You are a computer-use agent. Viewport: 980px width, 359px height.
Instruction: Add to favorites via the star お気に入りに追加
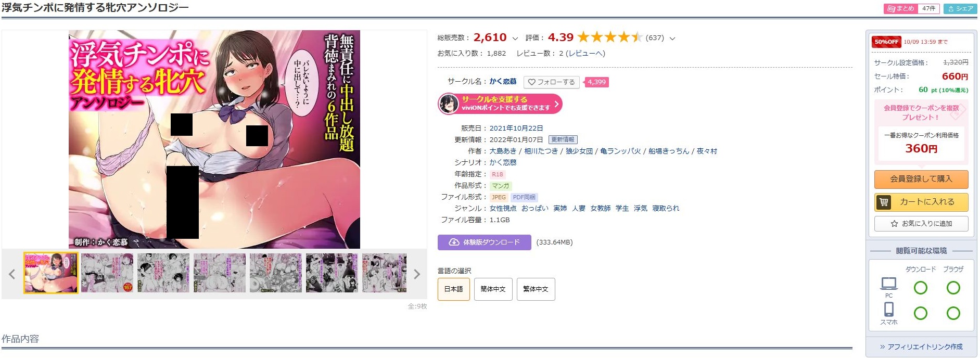click(921, 224)
